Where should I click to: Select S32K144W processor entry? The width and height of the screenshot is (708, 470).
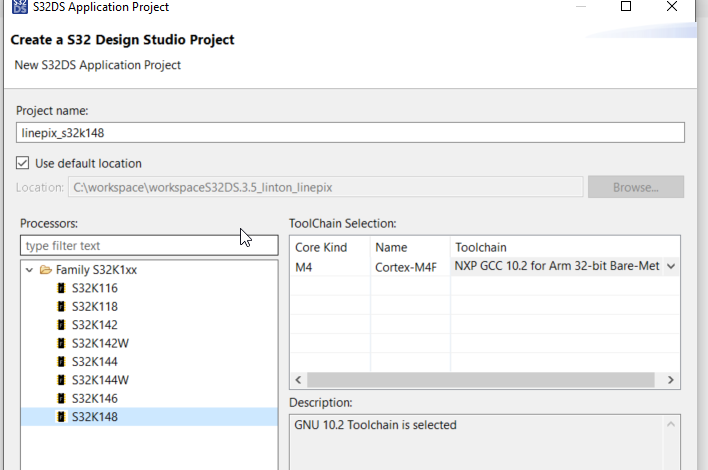(x=100, y=380)
